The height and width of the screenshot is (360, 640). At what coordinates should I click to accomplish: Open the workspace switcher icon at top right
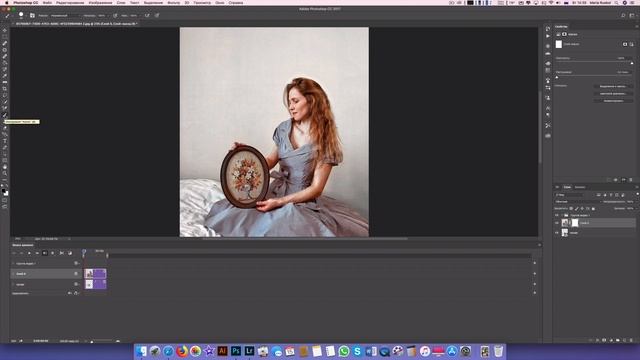(632, 16)
